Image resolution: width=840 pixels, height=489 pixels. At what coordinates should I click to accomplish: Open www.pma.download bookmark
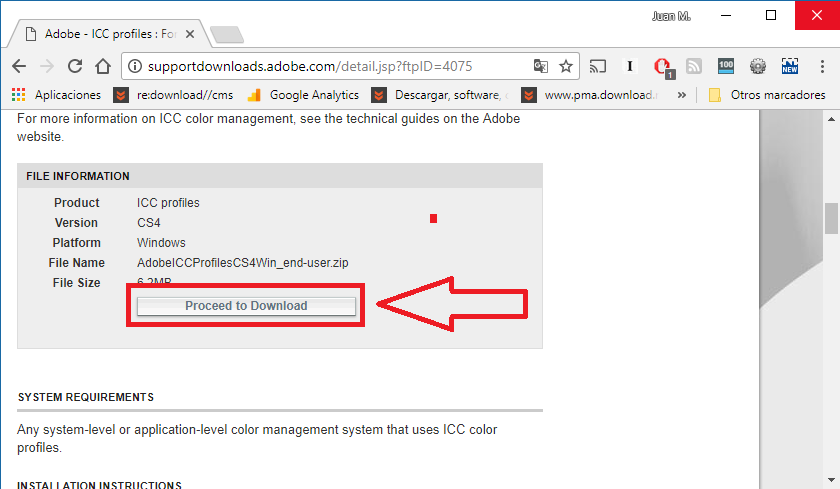(x=589, y=95)
